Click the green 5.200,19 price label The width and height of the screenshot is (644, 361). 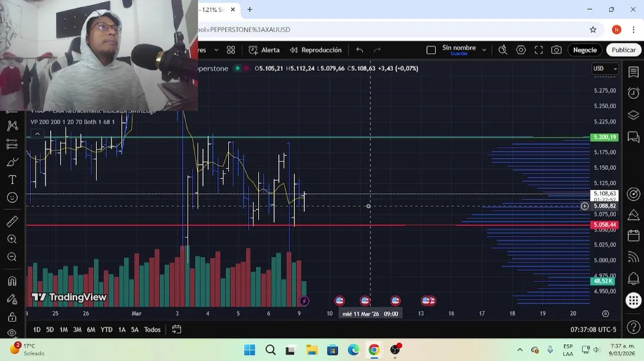[x=605, y=137]
